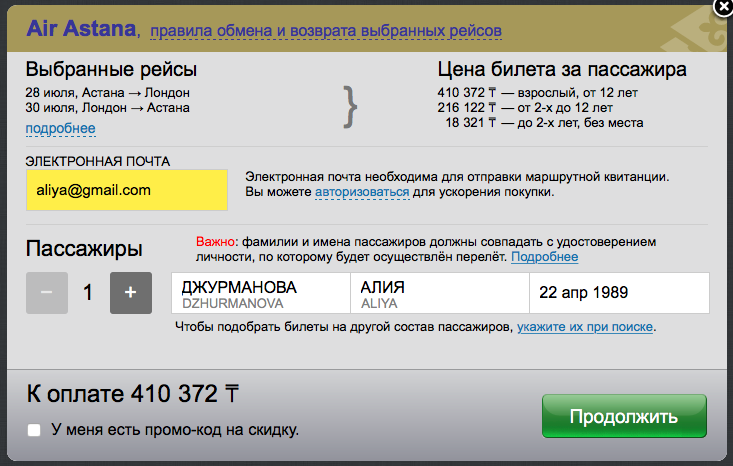Open the exchange and refund rules link
Image resolution: width=733 pixels, height=466 pixels.
pyautogui.click(x=326, y=31)
